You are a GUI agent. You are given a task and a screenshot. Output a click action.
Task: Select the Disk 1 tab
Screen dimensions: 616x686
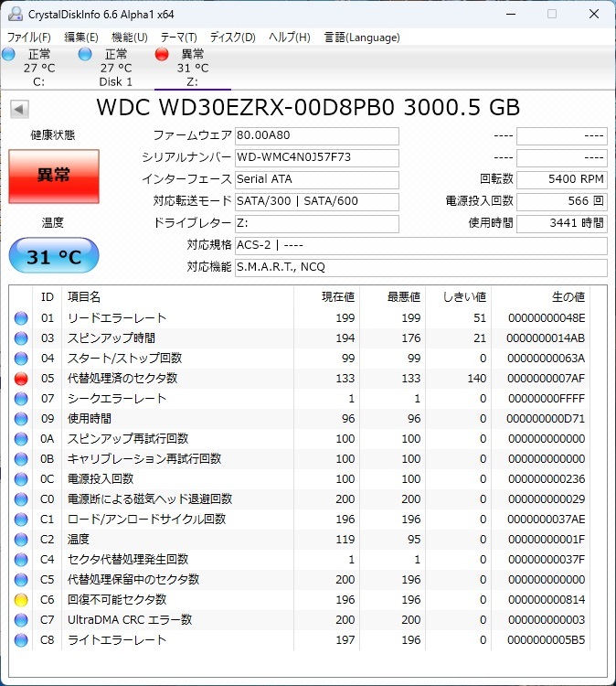[116, 68]
